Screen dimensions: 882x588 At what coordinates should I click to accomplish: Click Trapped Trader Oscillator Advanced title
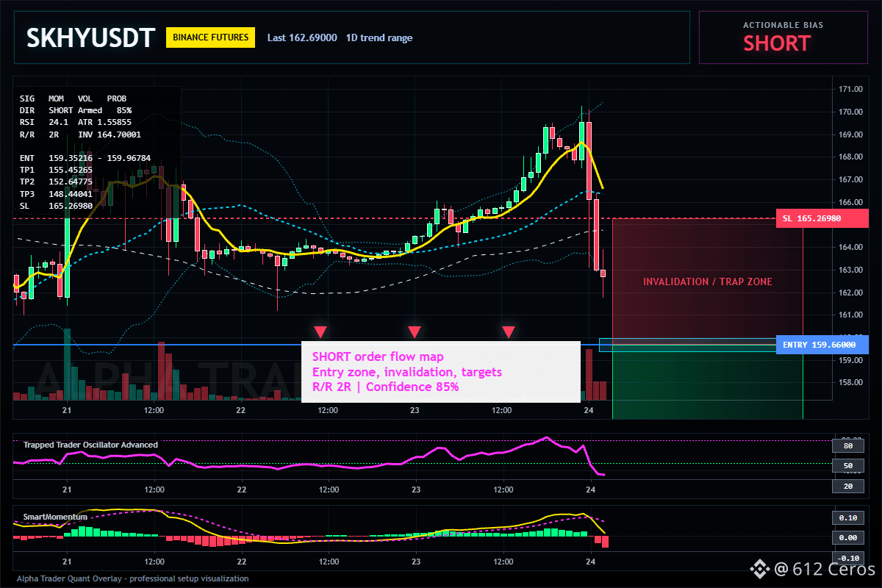pyautogui.click(x=90, y=445)
